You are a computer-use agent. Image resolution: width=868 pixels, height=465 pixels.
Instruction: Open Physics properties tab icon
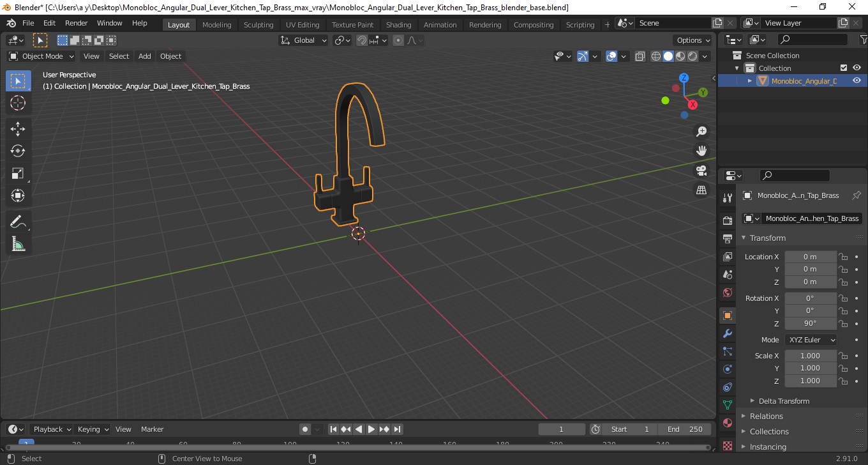[728, 369]
